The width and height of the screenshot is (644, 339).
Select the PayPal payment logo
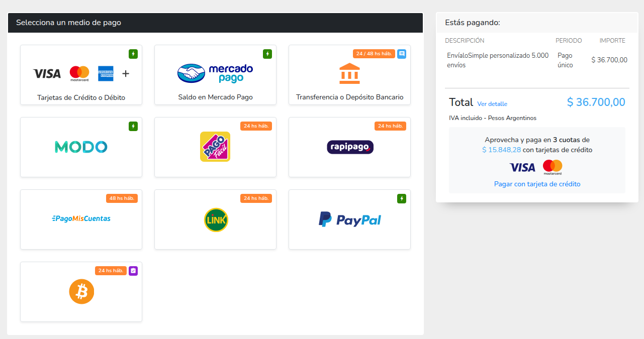pyautogui.click(x=350, y=219)
